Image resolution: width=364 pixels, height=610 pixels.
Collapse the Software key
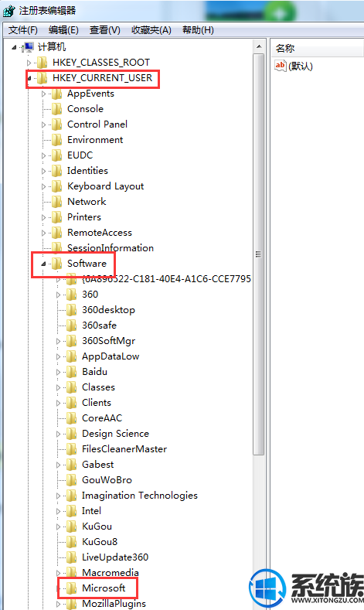(x=43, y=264)
